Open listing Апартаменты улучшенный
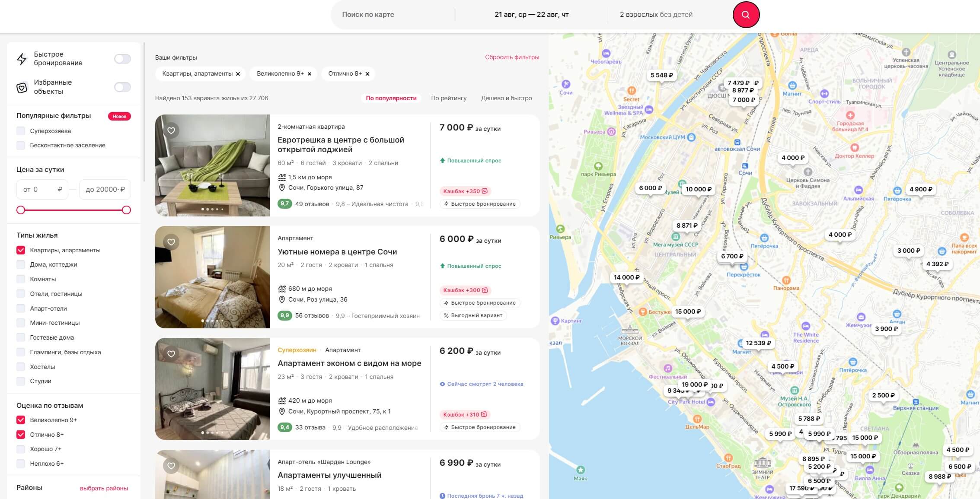The image size is (980, 499). coord(329,475)
